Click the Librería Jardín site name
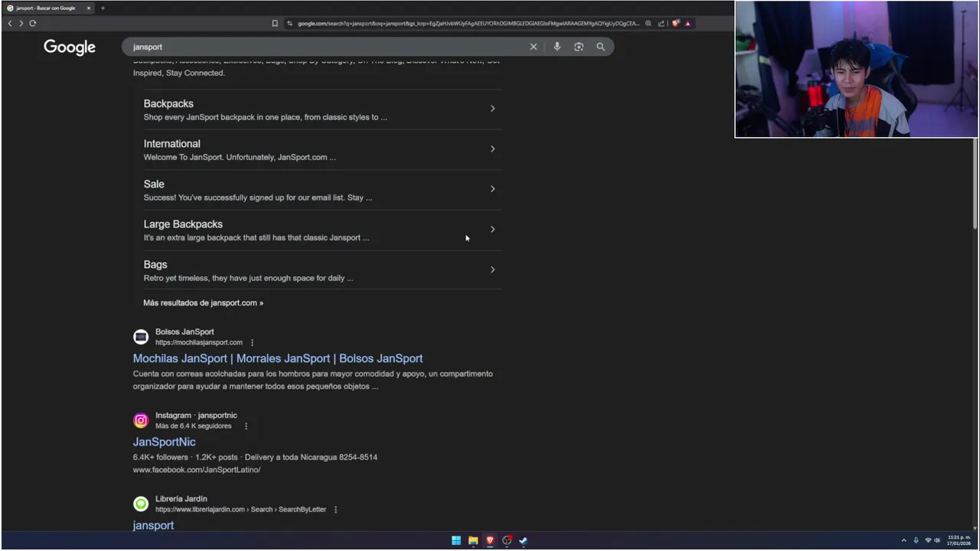This screenshot has width=980, height=551. pyautogui.click(x=181, y=499)
